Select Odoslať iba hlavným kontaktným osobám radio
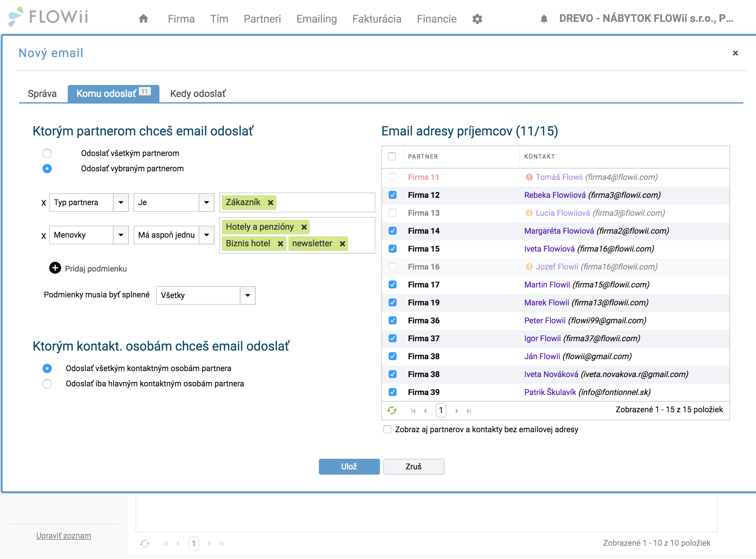 coord(47,384)
